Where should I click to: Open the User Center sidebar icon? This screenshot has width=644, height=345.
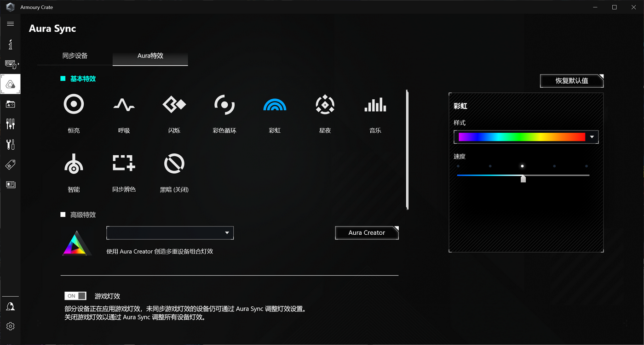pos(11,306)
